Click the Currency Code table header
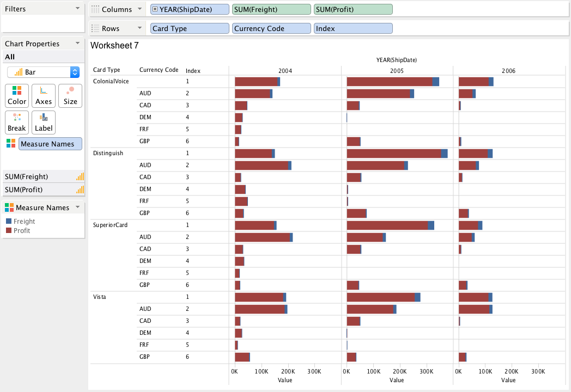571x392 pixels. pyautogui.click(x=159, y=70)
